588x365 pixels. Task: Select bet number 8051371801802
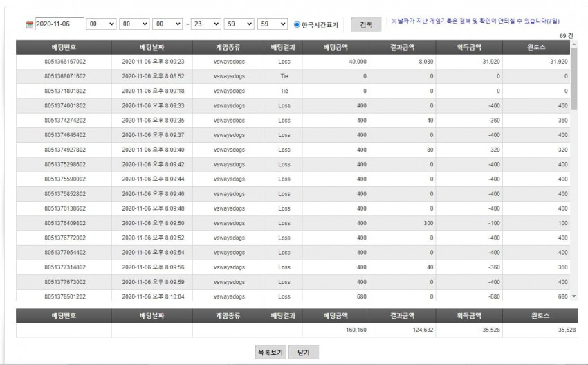[x=65, y=91]
